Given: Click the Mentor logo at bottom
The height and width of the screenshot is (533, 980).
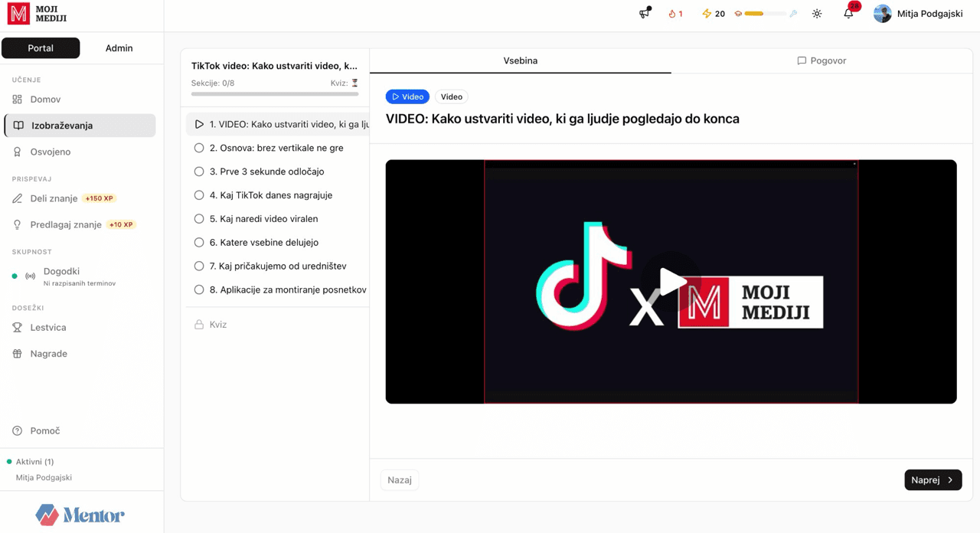Looking at the screenshot, I should (80, 515).
